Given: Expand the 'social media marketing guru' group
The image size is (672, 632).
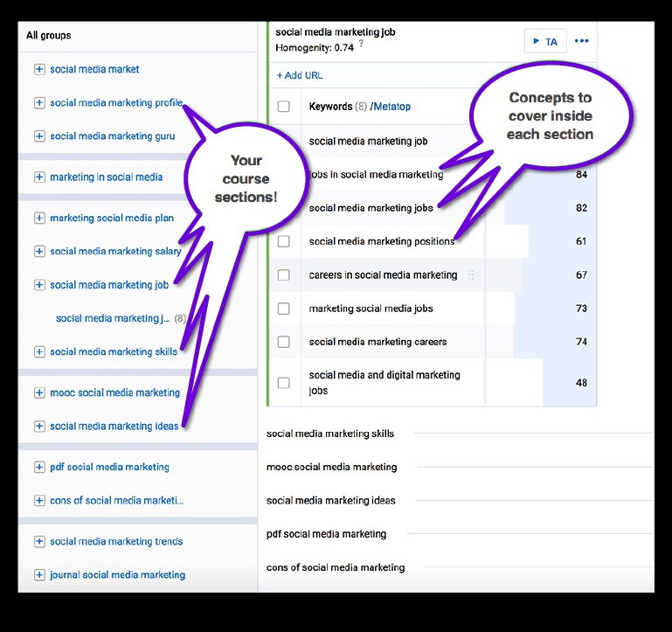Looking at the screenshot, I should (x=39, y=135).
